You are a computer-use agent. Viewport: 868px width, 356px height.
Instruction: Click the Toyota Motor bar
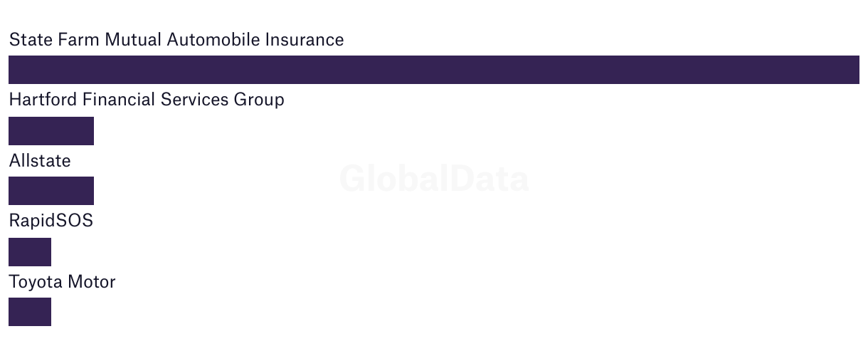(30, 312)
